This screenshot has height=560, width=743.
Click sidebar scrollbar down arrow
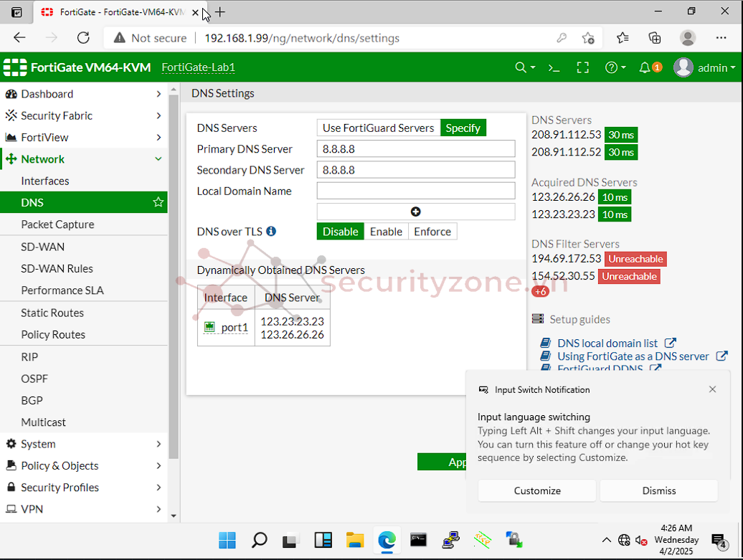click(174, 516)
